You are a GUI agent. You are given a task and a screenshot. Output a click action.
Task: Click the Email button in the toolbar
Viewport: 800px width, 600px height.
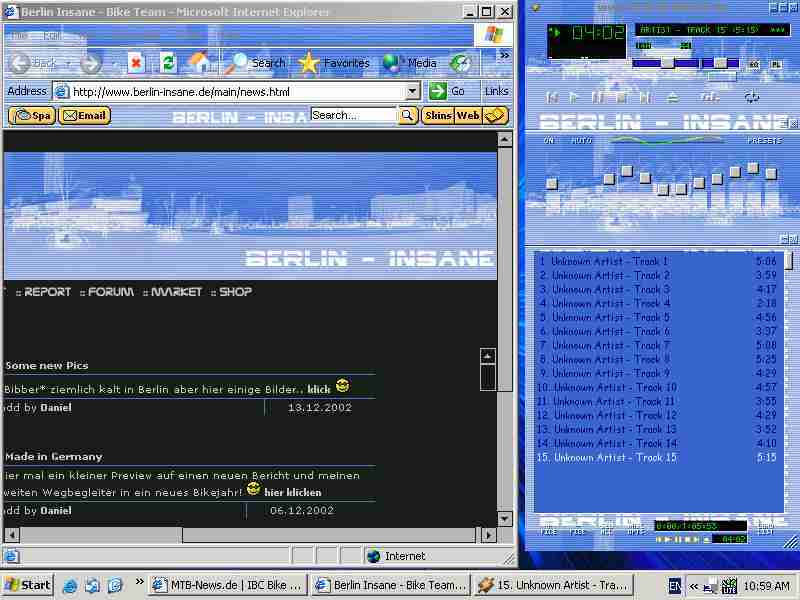coord(85,115)
